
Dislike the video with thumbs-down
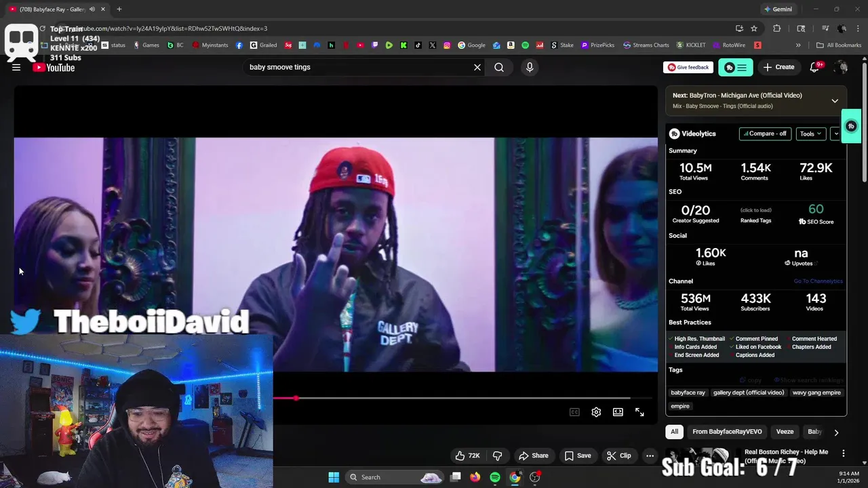coord(497,455)
